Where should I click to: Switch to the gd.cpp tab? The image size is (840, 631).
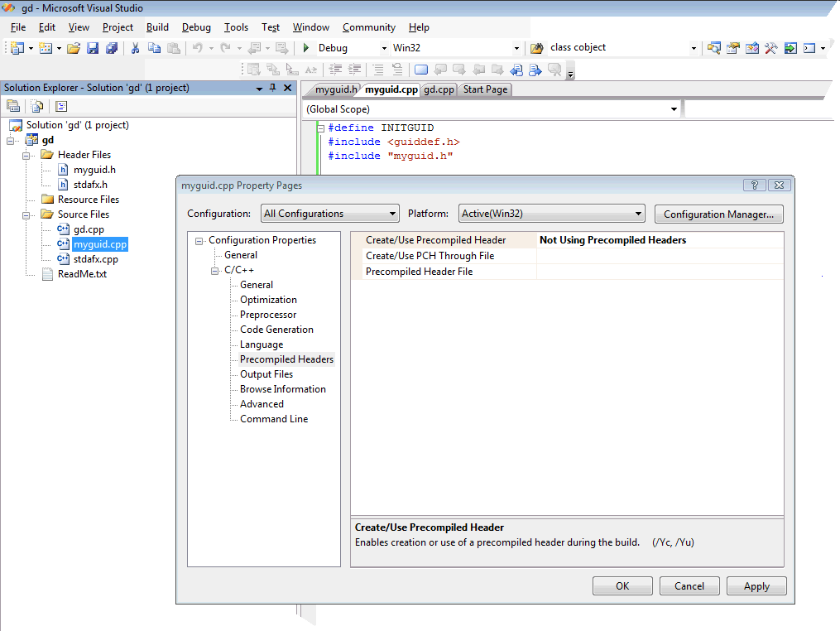coord(439,89)
